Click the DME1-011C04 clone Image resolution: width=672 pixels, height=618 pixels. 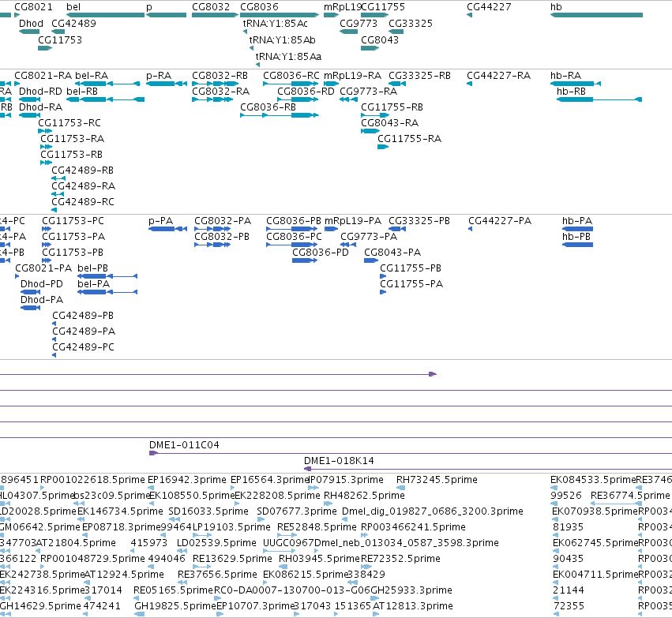point(411,453)
